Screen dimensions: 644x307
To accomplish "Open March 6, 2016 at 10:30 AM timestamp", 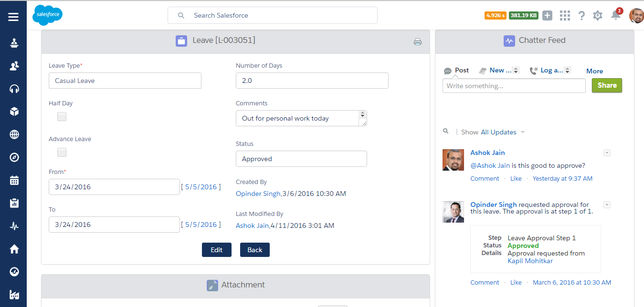I will coord(572,283).
